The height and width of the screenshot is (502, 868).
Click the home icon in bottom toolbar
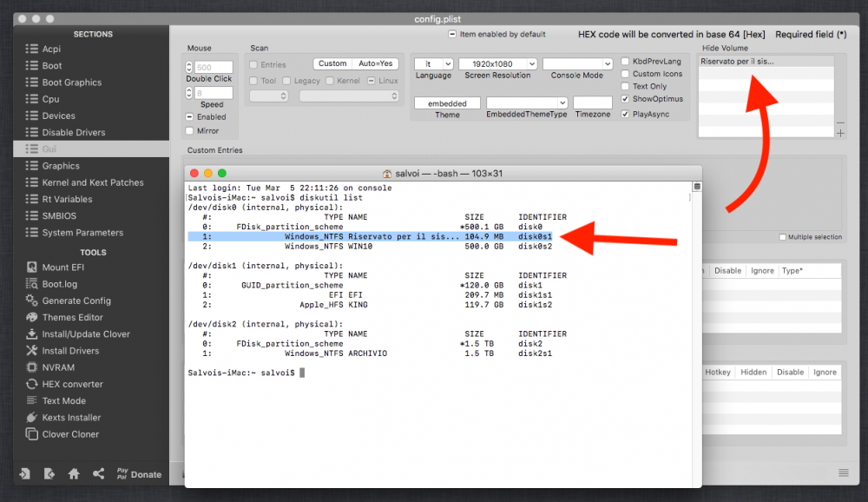pyautogui.click(x=74, y=473)
